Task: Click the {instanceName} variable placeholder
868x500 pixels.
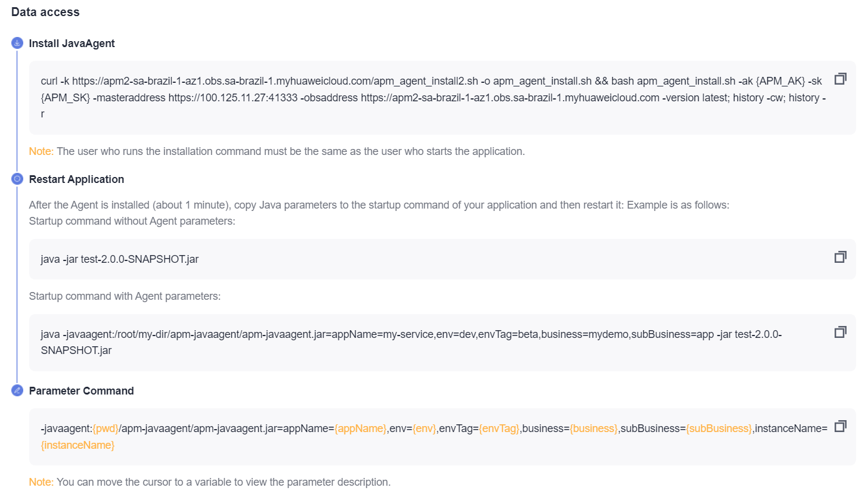Action: tap(77, 445)
